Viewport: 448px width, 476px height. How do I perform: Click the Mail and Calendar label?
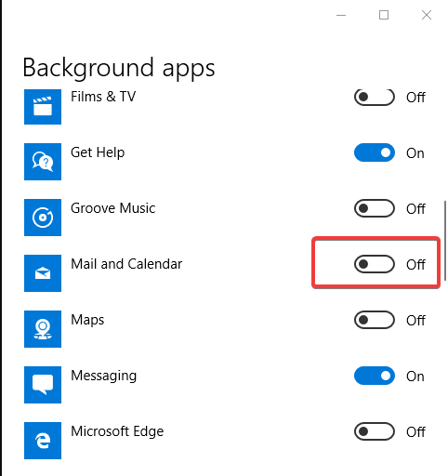[x=126, y=264]
